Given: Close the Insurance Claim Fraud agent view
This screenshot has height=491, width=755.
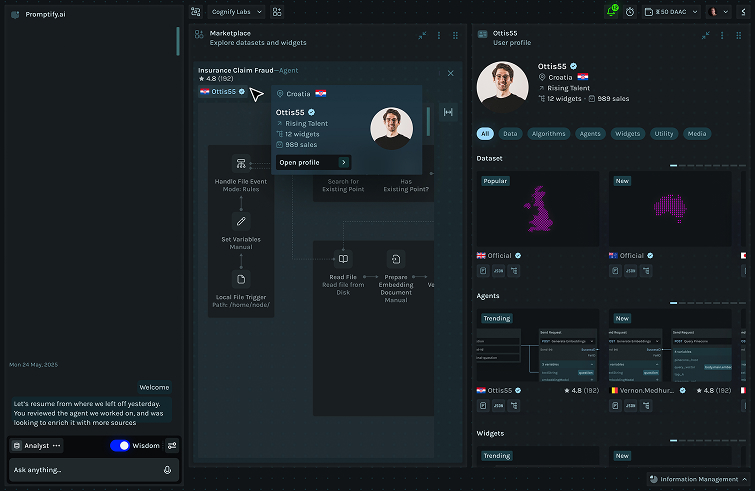Looking at the screenshot, I should tap(451, 73).
